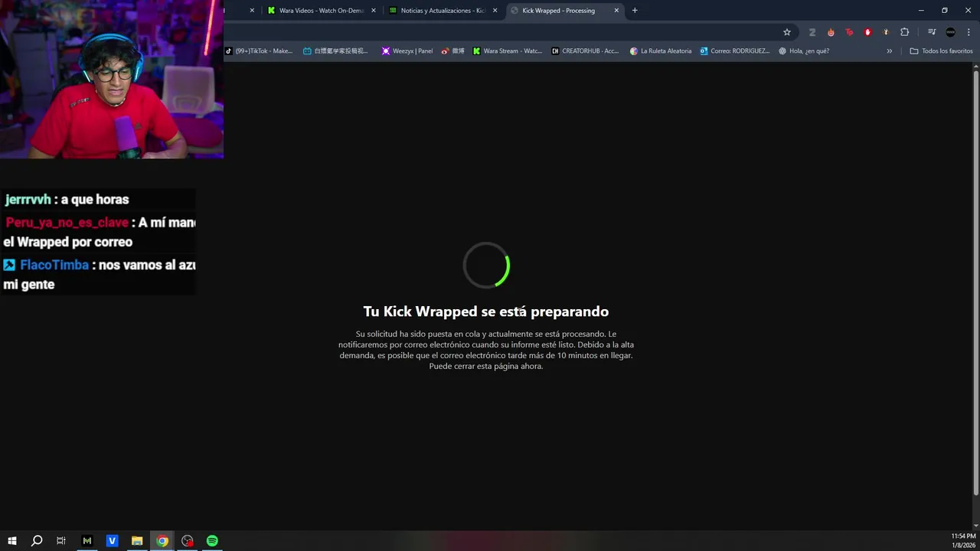Click chat username FlacoTimba
This screenshot has height=551, width=980.
click(54, 266)
